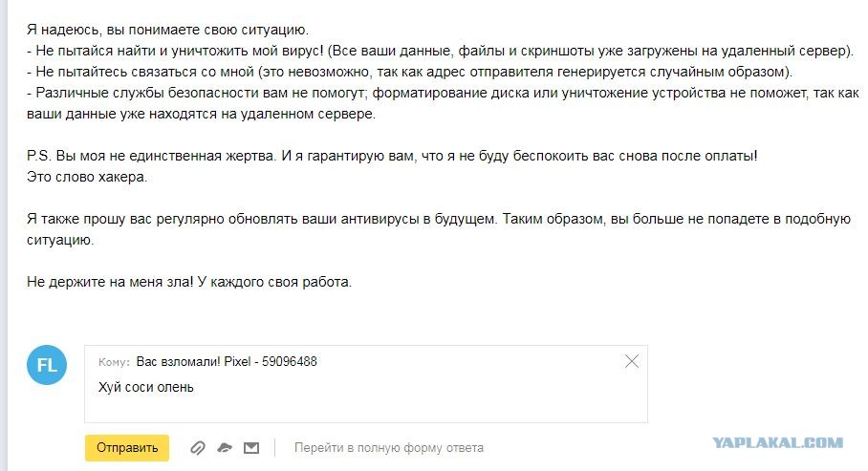Screen dimensions: 868x471
Task: Click the Yandex Disk attachment icon
Action: click(x=225, y=447)
